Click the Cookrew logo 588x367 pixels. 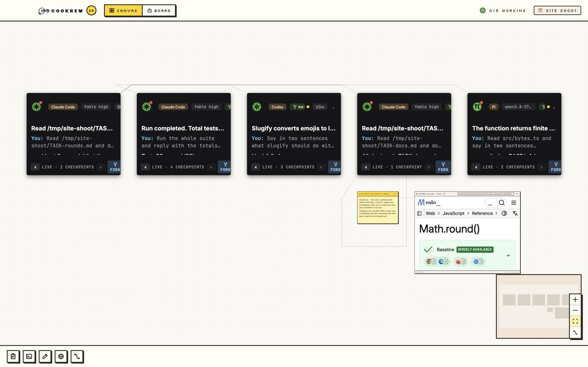point(60,10)
